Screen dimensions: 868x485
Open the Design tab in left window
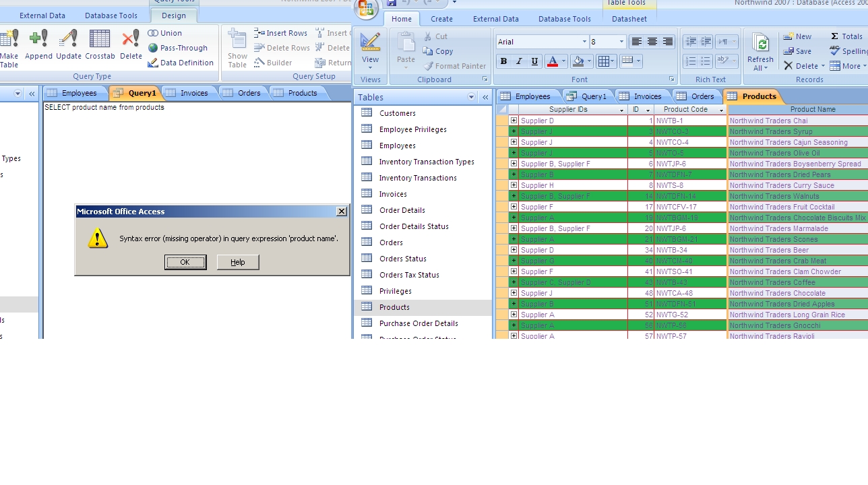click(x=174, y=15)
